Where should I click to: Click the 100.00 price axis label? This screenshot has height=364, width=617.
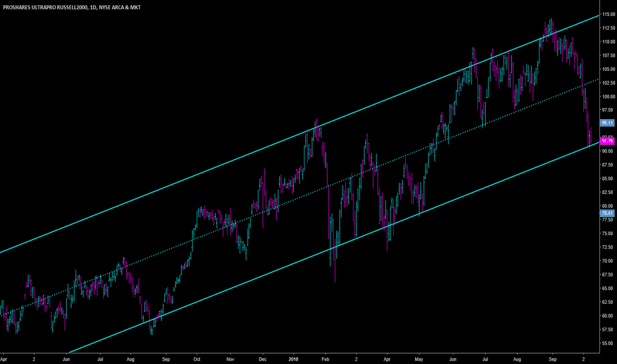(608, 97)
